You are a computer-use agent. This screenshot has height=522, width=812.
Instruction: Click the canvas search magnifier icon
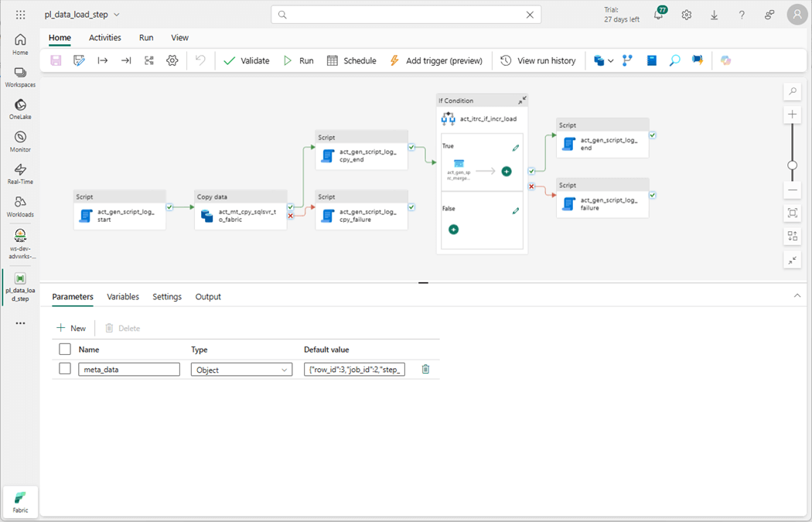[x=793, y=92]
